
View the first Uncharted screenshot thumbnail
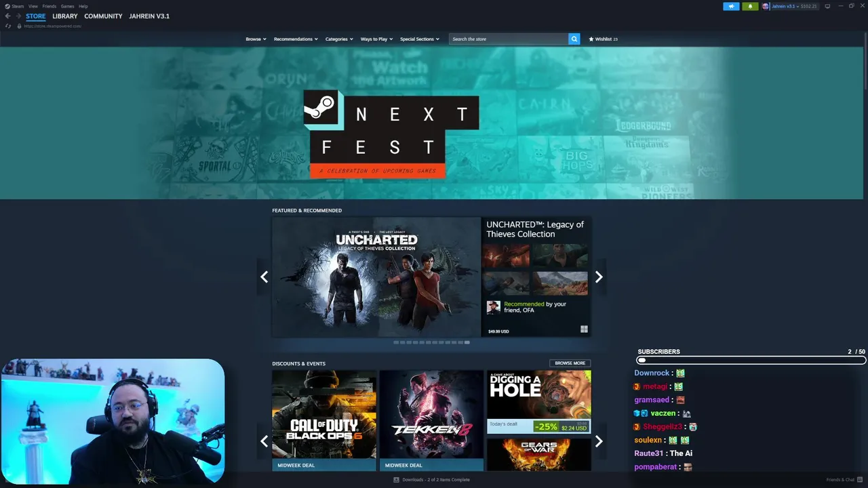[x=506, y=256]
